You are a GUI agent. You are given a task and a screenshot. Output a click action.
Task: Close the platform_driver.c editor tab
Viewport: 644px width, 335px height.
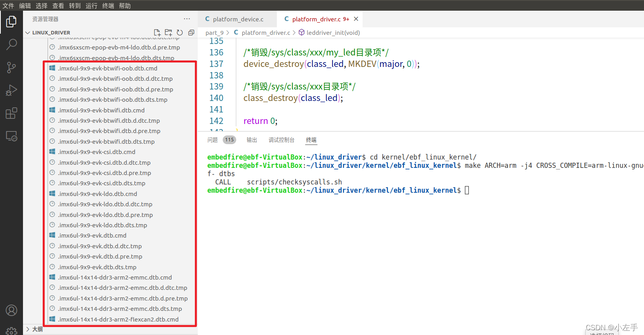click(x=356, y=19)
